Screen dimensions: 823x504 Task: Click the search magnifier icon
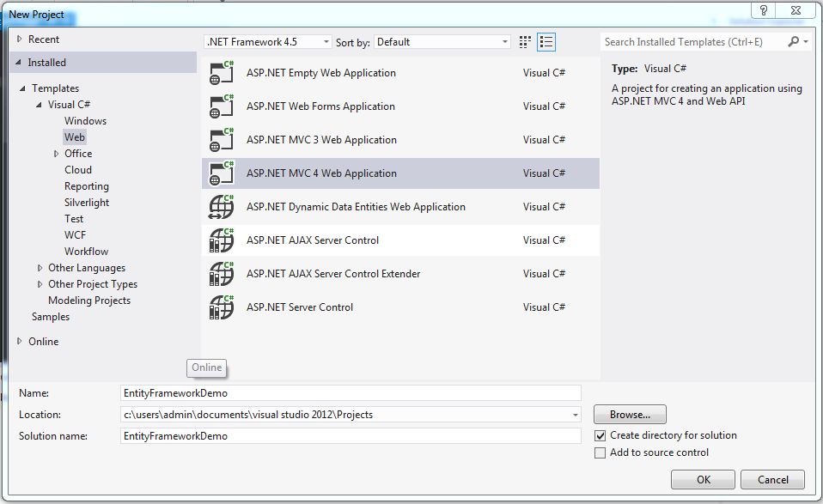[794, 41]
